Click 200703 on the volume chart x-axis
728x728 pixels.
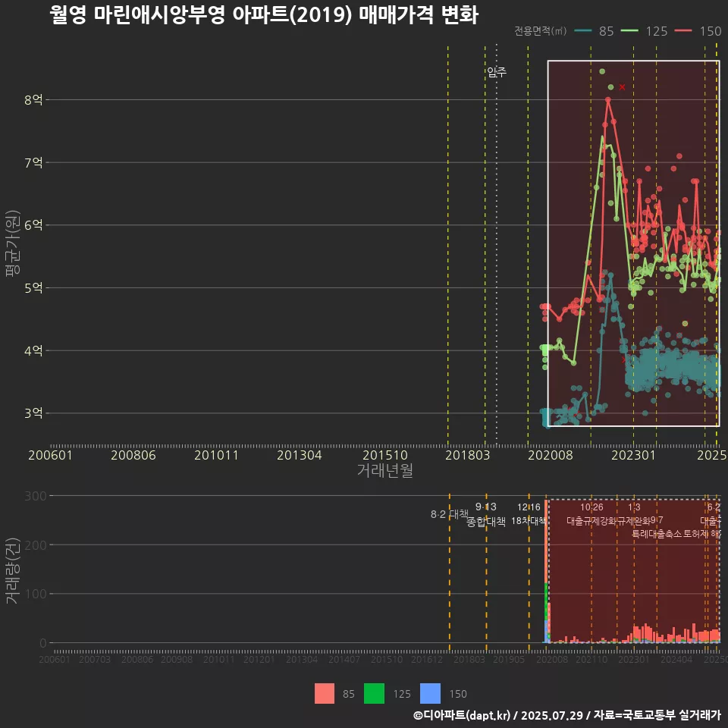click(x=95, y=659)
